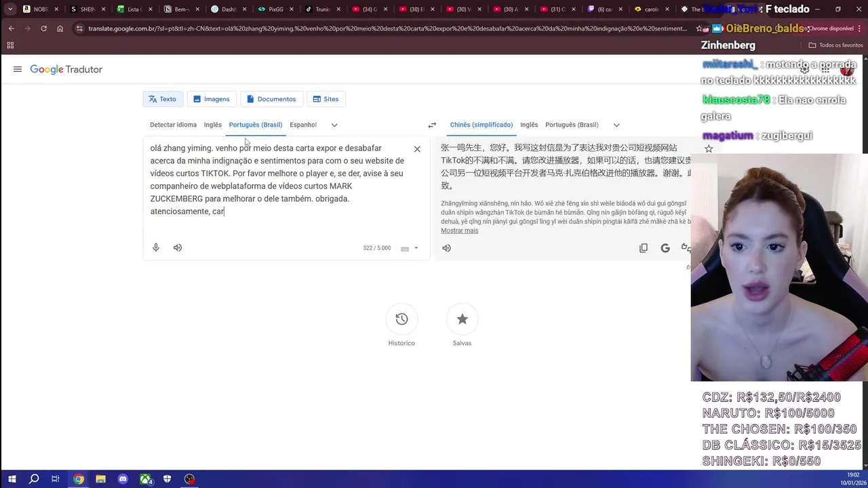Open Windows Security shield on taskbar
The image size is (868, 488).
tap(167, 479)
